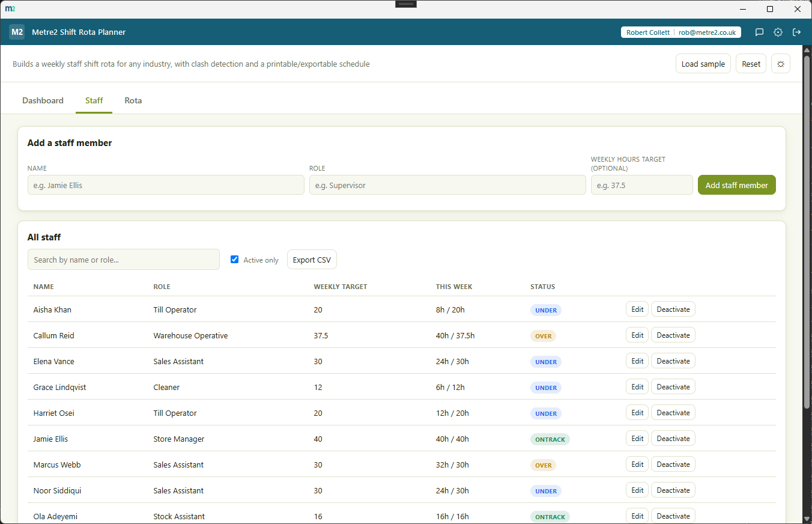Deactivate Callum Reid
Image resolution: width=812 pixels, height=524 pixels.
click(673, 335)
